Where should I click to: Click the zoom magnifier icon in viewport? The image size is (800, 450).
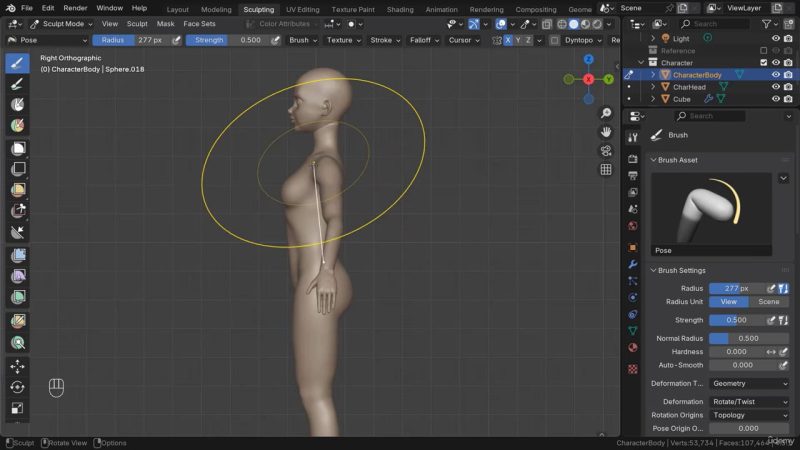pyautogui.click(x=606, y=114)
